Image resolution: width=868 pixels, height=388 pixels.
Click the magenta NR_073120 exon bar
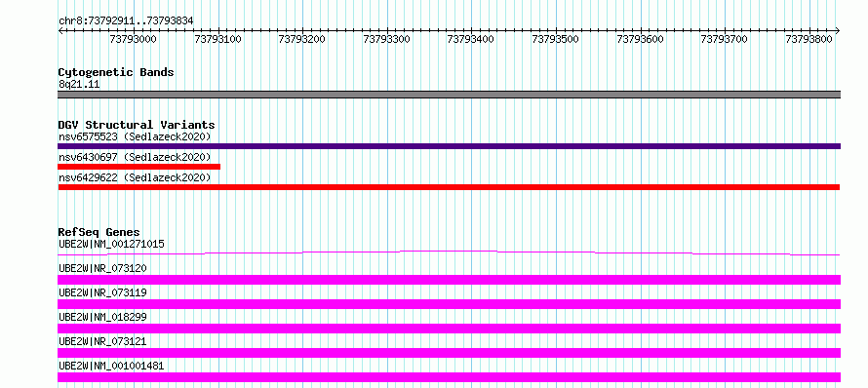449,280
